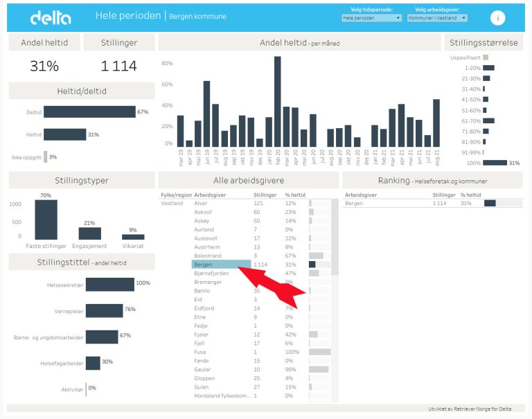Click the Vikariat 9% bar

(x=133, y=237)
